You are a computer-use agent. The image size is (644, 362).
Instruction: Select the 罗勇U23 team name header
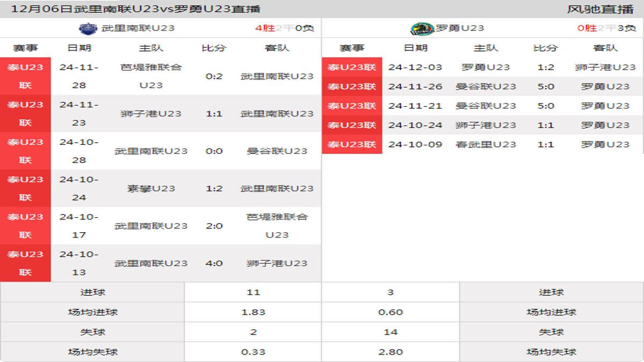pos(460,28)
